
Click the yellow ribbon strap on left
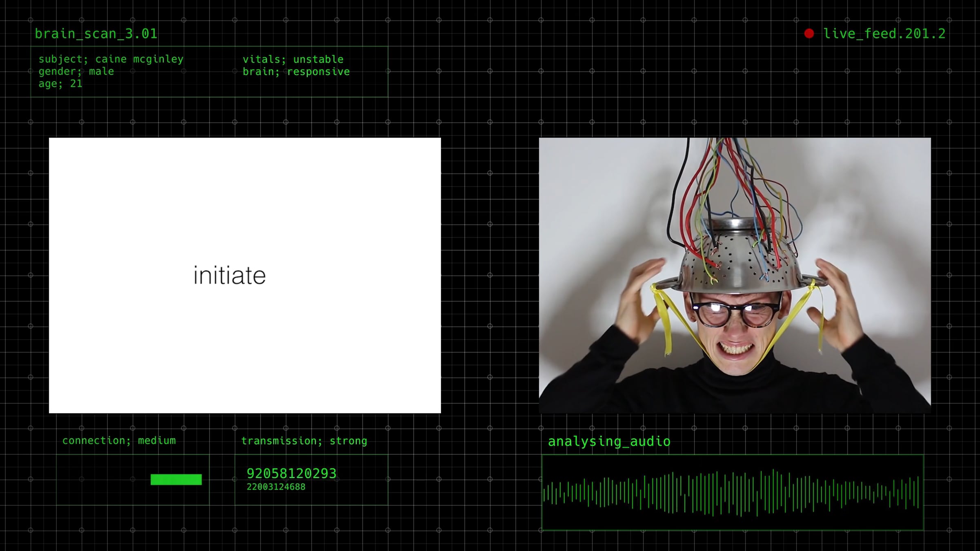click(662, 318)
